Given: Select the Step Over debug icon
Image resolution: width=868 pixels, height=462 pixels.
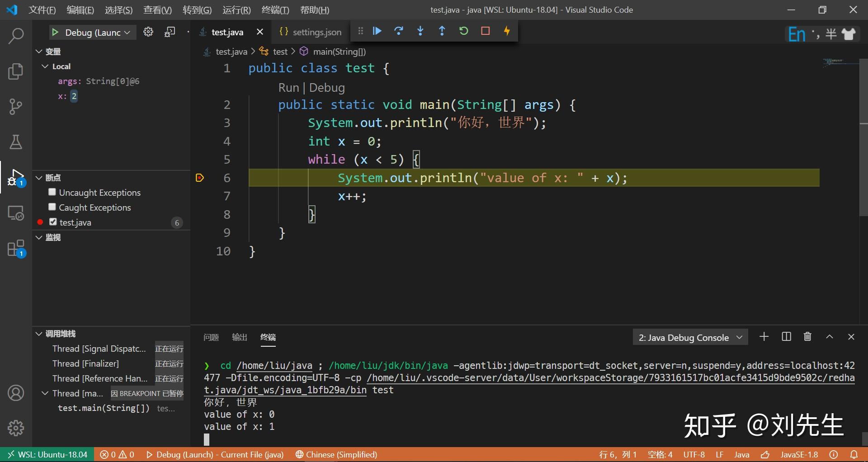Looking at the screenshot, I should tap(399, 31).
